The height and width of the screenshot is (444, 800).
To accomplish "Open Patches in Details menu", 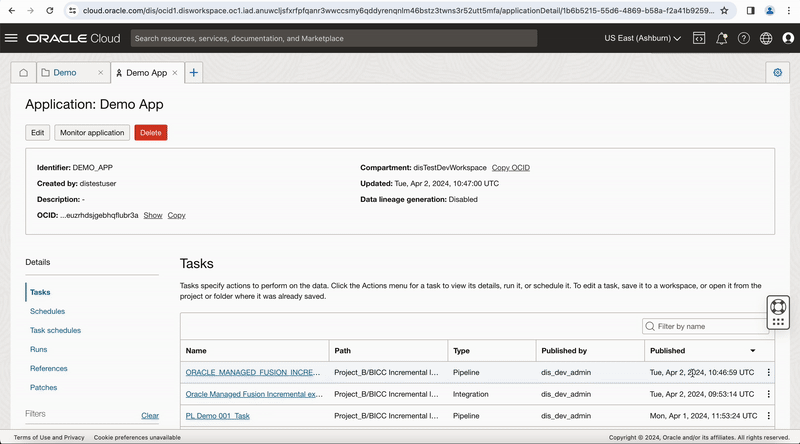I will coord(43,387).
